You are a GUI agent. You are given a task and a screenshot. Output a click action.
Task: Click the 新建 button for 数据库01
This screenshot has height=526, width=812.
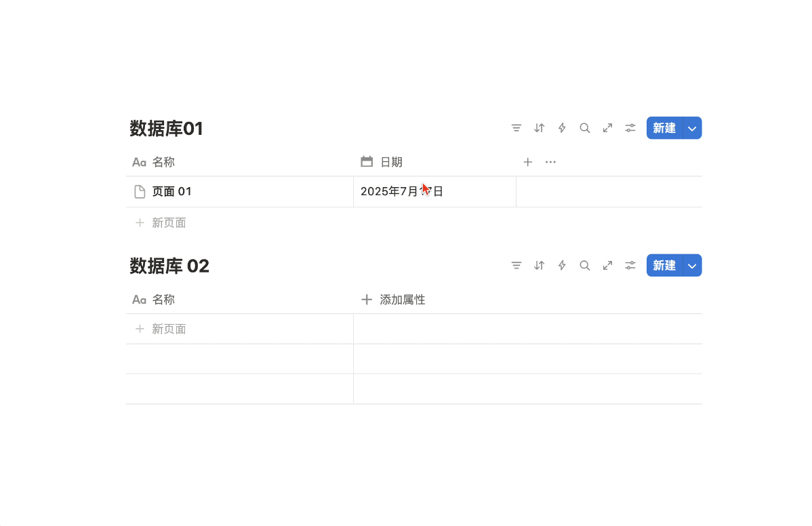[x=664, y=128]
